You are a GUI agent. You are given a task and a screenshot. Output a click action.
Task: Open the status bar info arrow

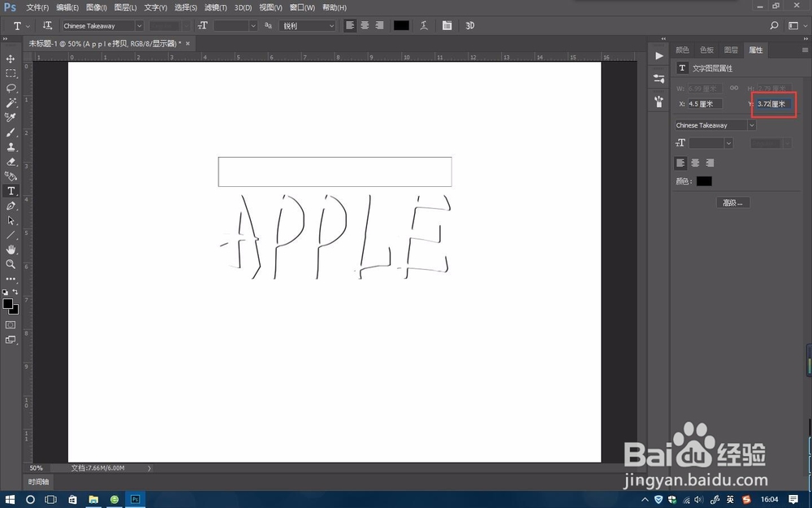(149, 468)
